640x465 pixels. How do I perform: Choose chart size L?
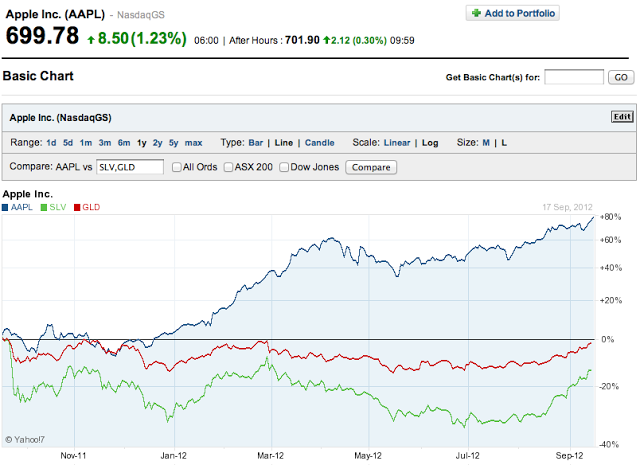[504, 143]
